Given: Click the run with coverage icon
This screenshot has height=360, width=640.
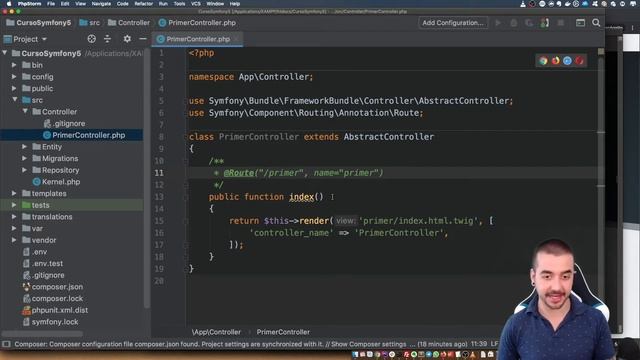Looking at the screenshot, I should point(529,23).
